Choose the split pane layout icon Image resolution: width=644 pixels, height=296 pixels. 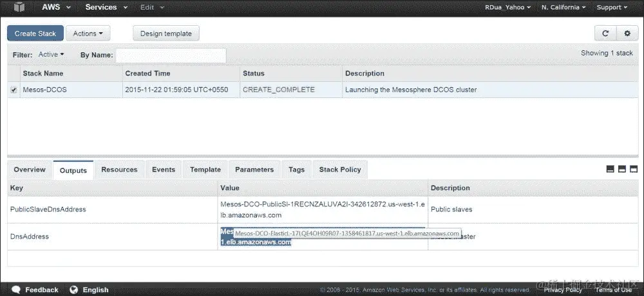622,170
